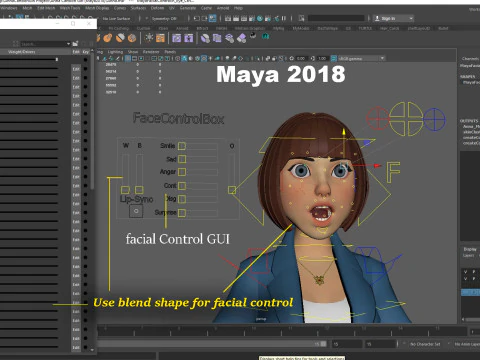Image resolution: width=480 pixels, height=360 pixels.
Task: Click the empty name field left of Sign in
Action: tap(336, 18)
